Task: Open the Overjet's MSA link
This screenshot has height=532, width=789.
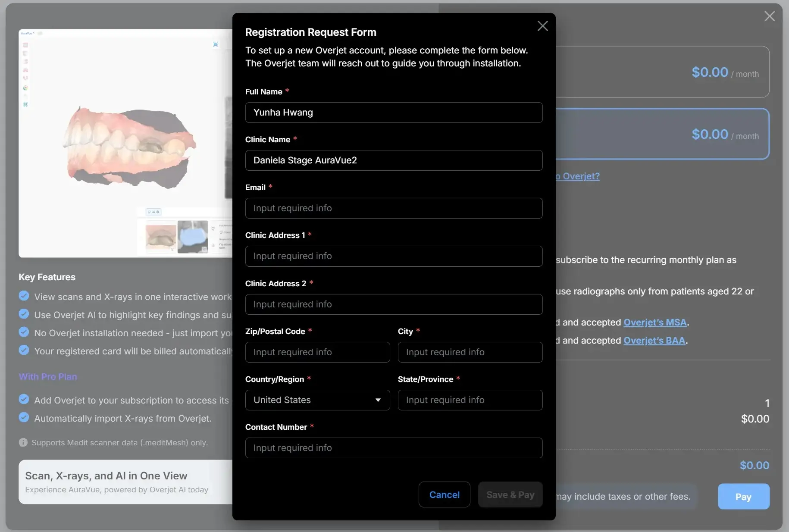Action: click(x=655, y=322)
